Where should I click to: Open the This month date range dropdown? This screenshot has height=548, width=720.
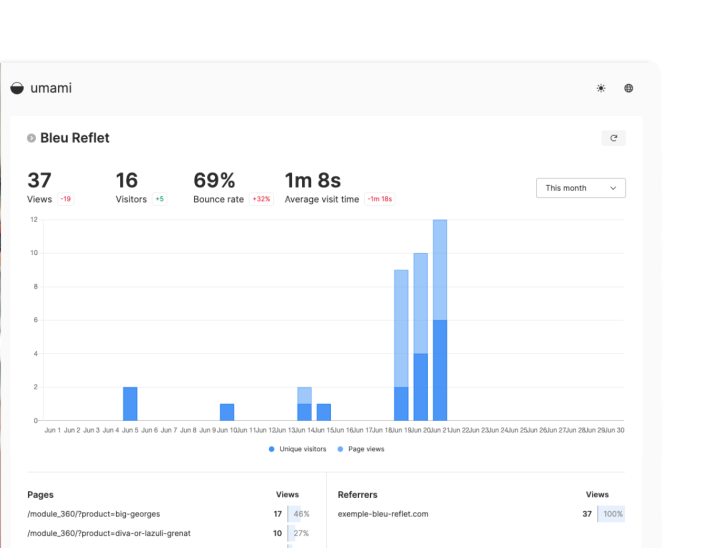580,188
